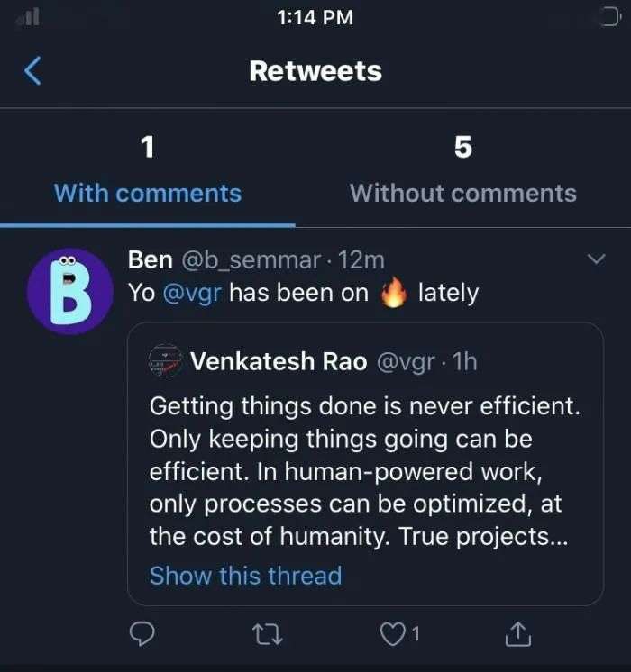Screen dimensions: 631x672
Task: Like Ben's tweet with heart icon
Action: coord(392,635)
